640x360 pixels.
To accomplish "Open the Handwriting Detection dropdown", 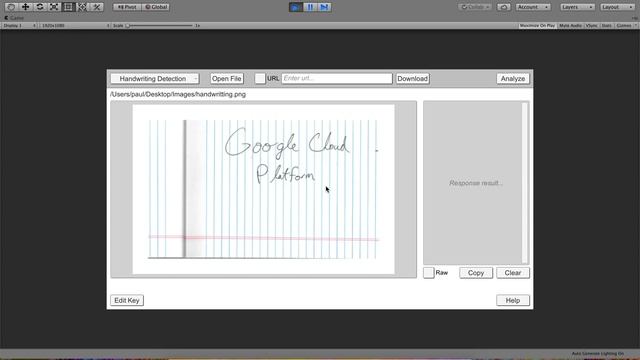I will (155, 79).
